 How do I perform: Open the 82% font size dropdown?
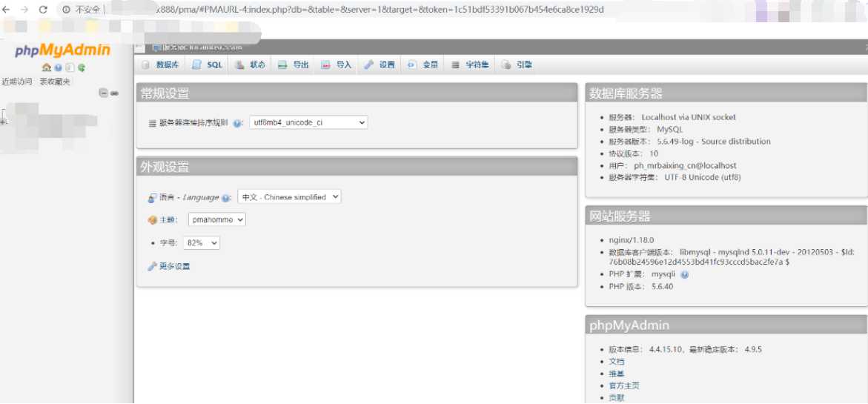[x=202, y=243]
